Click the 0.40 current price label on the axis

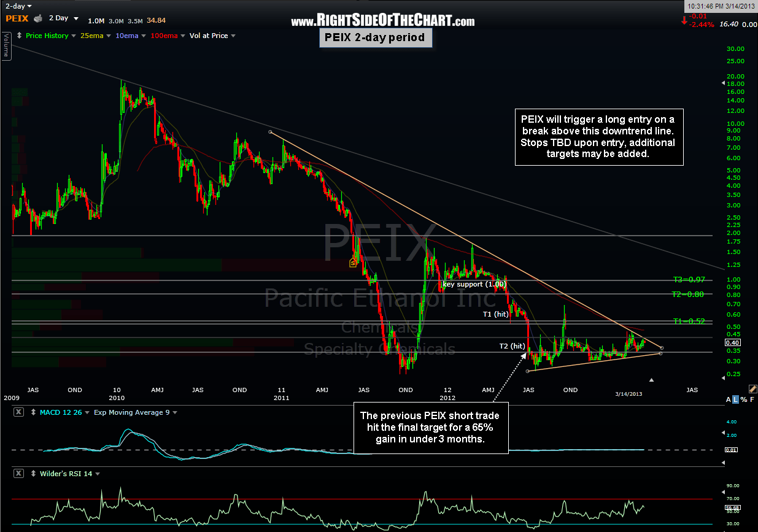click(x=732, y=342)
